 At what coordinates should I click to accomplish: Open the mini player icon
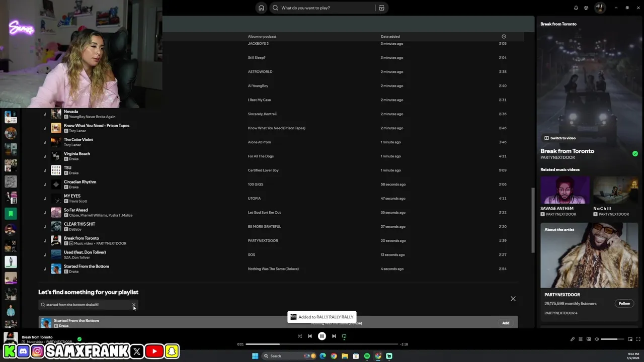pyautogui.click(x=631, y=339)
